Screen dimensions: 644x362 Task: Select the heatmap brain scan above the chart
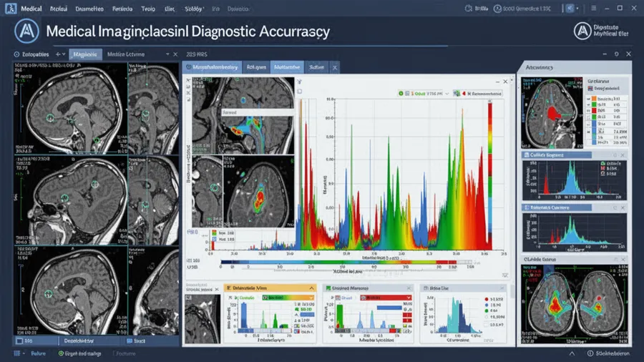[243, 116]
